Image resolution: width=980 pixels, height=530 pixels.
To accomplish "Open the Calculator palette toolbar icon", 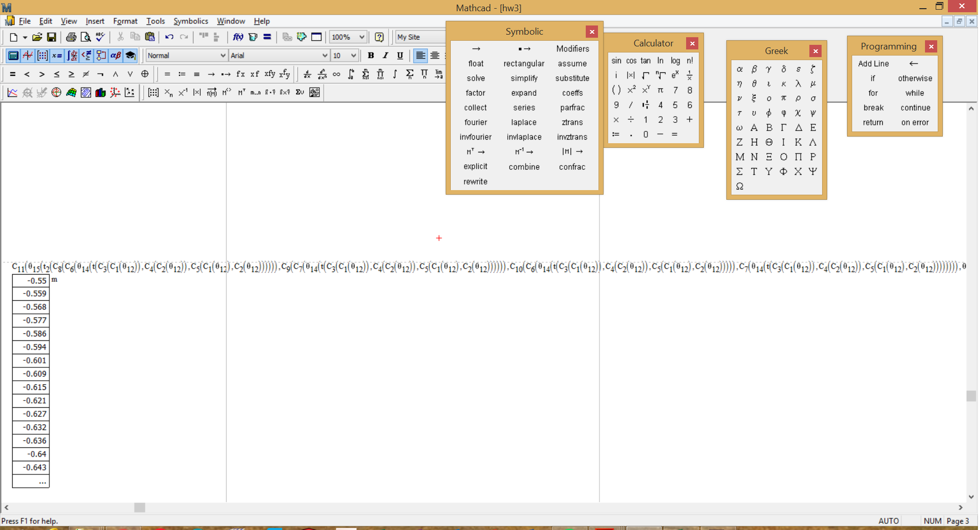I will coord(12,56).
